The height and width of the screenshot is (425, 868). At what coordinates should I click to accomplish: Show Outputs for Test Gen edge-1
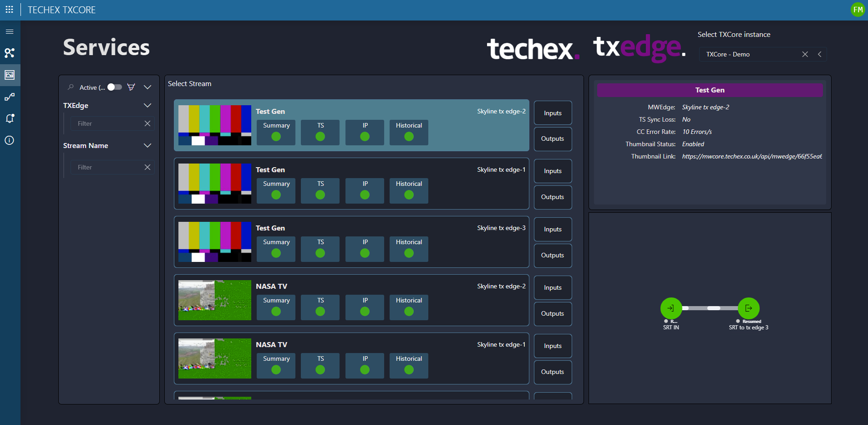(x=553, y=197)
